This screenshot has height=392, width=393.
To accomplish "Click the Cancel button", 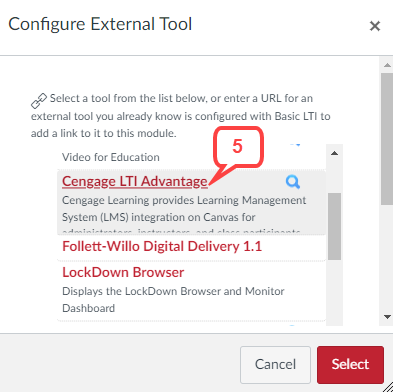I will click(x=275, y=364).
